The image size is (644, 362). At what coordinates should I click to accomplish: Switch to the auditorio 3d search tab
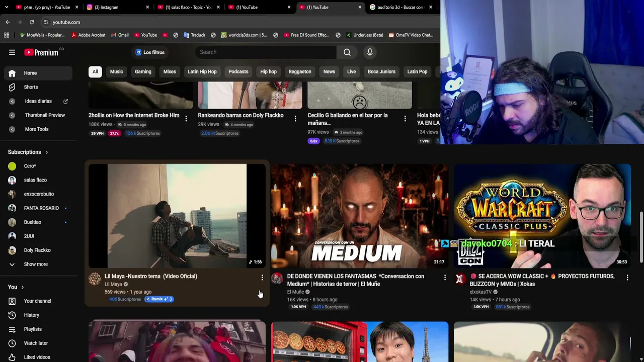[400, 7]
